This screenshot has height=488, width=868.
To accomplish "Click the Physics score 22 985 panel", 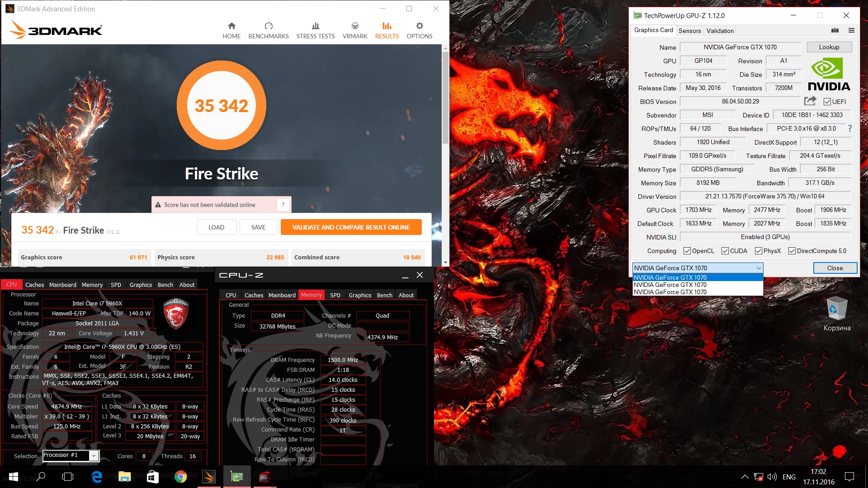I will tap(221, 257).
